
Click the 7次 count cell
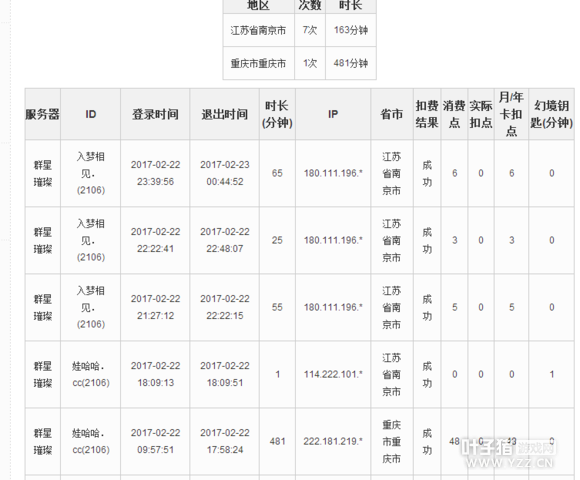coord(310,30)
